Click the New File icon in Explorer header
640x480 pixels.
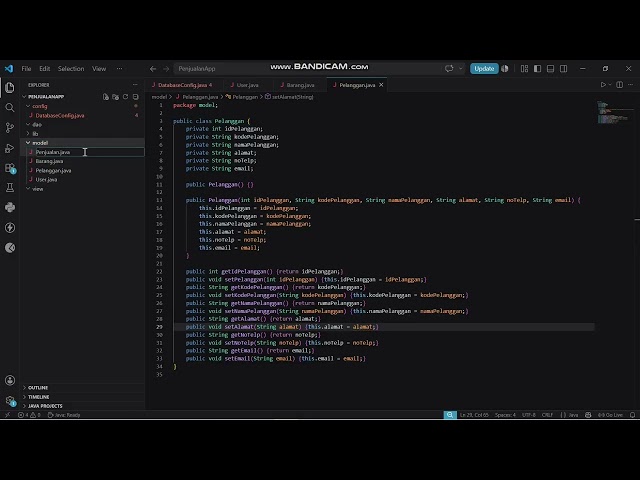[x=106, y=97]
